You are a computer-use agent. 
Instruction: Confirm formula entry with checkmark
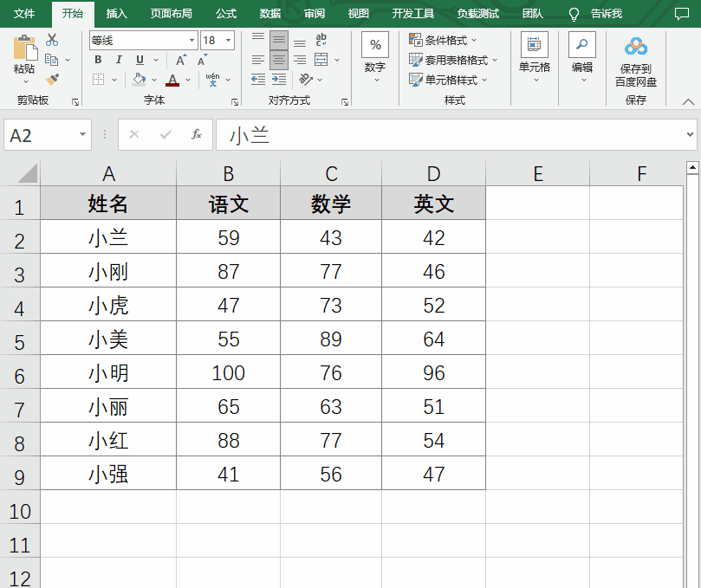point(166,134)
